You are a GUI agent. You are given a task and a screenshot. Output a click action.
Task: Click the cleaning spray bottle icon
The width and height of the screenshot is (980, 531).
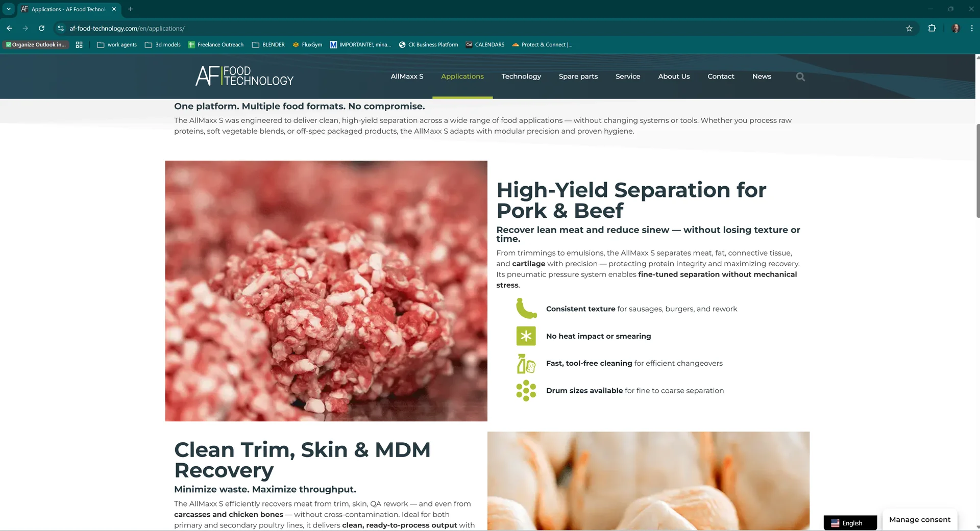click(x=526, y=364)
